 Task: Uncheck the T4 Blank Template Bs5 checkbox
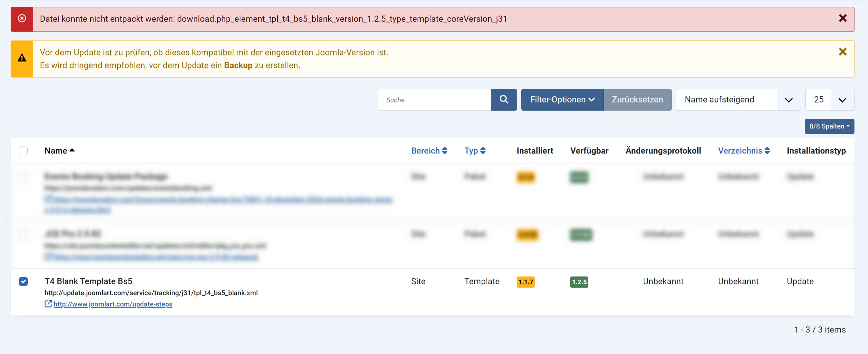(23, 281)
